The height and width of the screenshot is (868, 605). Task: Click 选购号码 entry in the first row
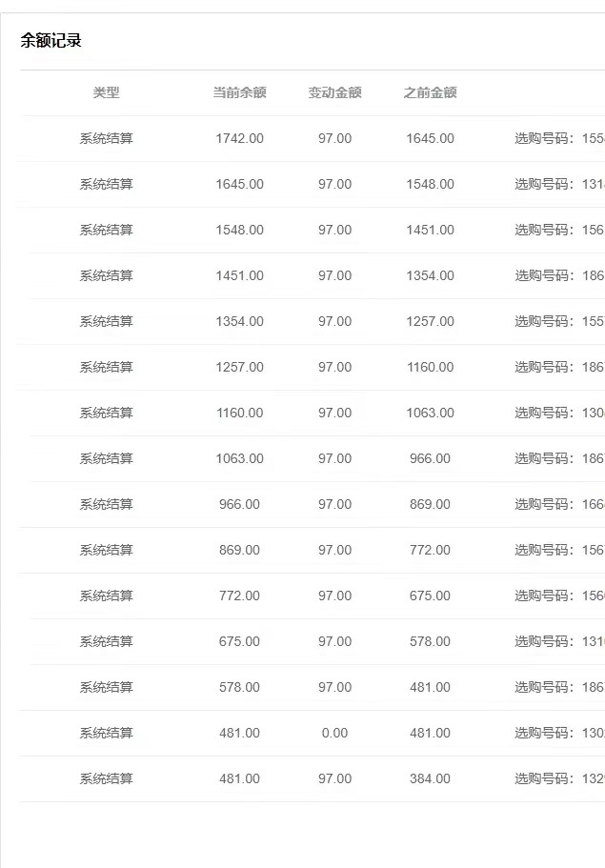[x=559, y=138]
